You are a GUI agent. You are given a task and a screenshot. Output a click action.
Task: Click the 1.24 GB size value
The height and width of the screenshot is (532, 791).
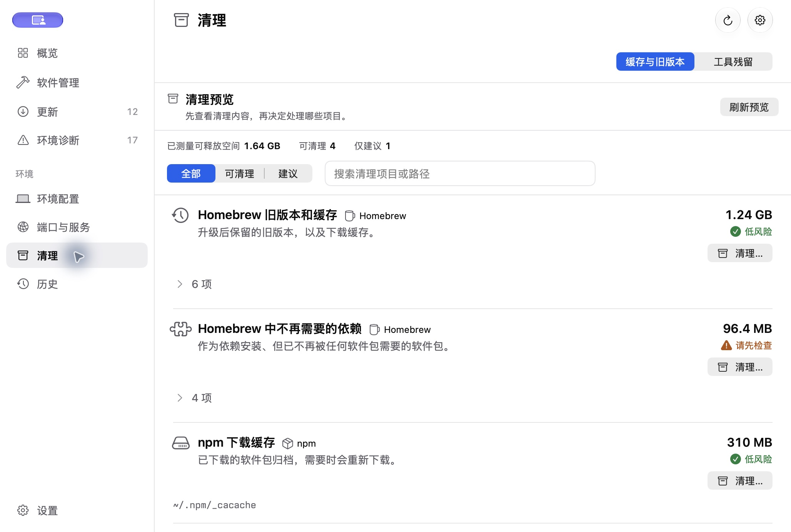749,214
